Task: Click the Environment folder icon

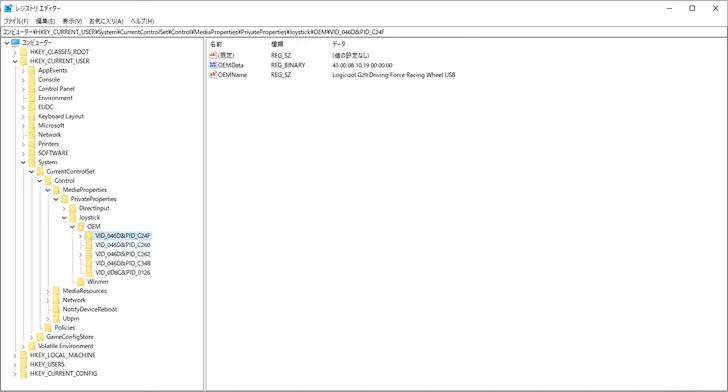Action: pos(32,98)
